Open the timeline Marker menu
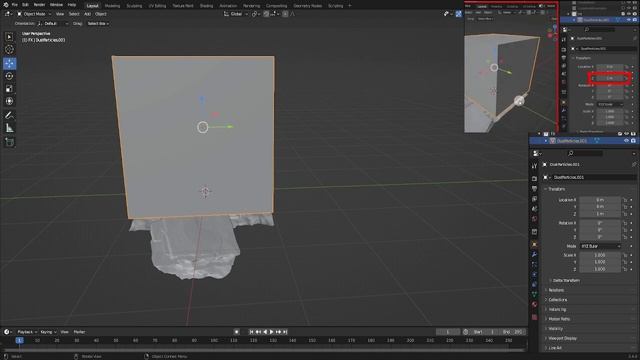Screen dimensions: 640x360 pos(79,332)
